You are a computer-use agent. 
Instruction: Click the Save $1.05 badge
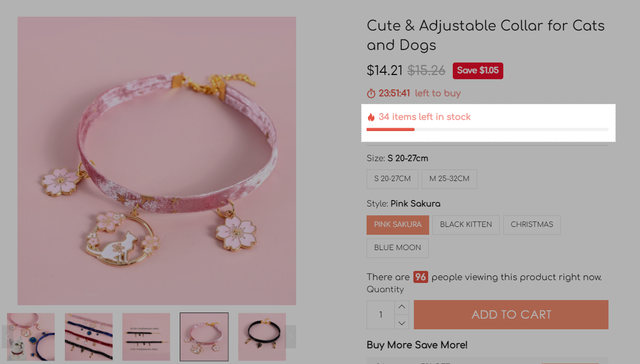tap(477, 70)
